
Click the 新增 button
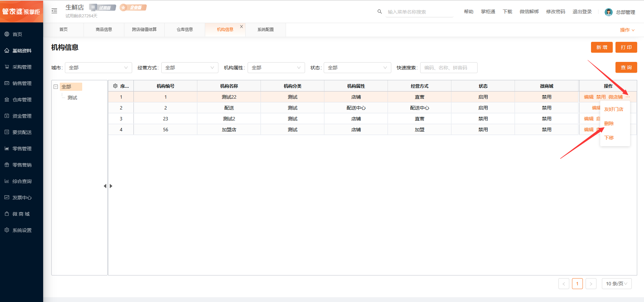tap(602, 47)
